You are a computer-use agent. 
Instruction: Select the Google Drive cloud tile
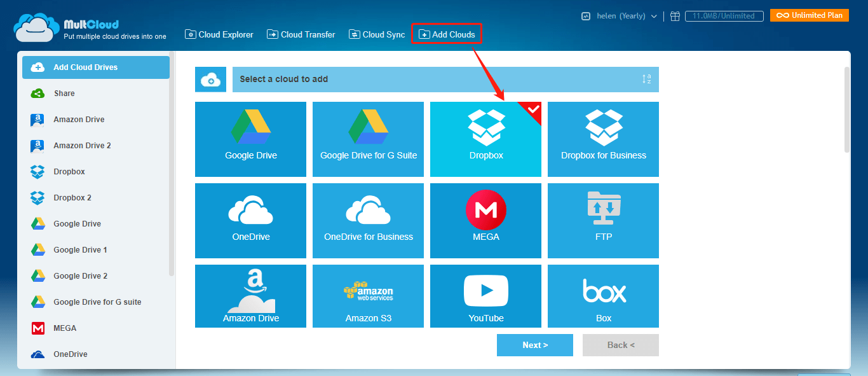[250, 139]
